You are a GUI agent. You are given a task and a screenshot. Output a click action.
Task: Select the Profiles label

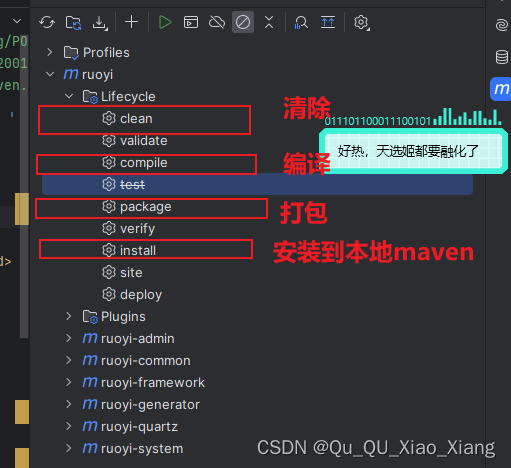coord(106,53)
